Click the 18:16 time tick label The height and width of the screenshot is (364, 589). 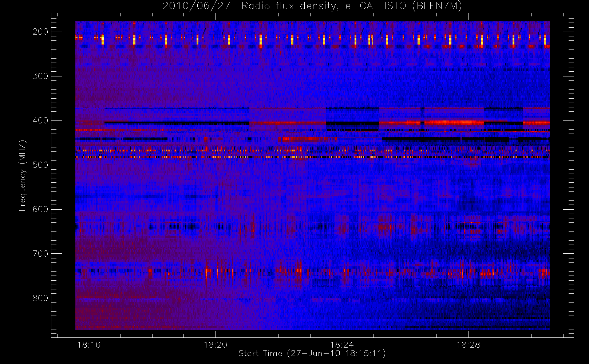(x=89, y=345)
